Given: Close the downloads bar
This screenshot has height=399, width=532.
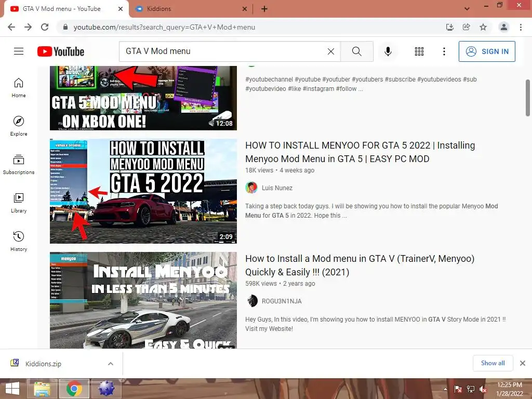Looking at the screenshot, I should tap(523, 363).
